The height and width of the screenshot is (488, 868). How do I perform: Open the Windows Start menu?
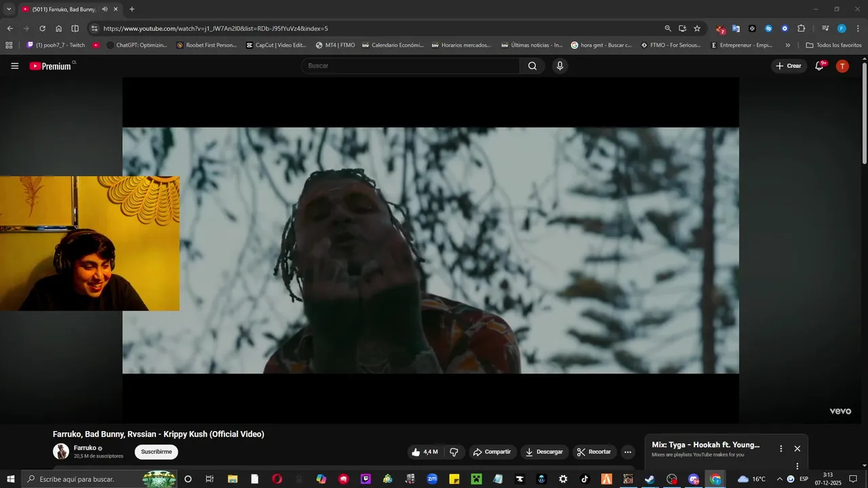(x=10, y=479)
